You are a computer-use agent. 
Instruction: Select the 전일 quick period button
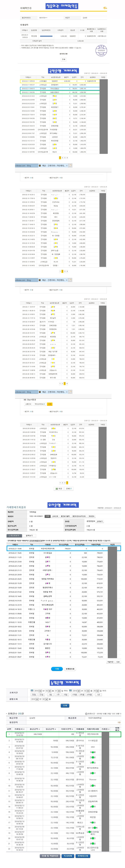41,695
